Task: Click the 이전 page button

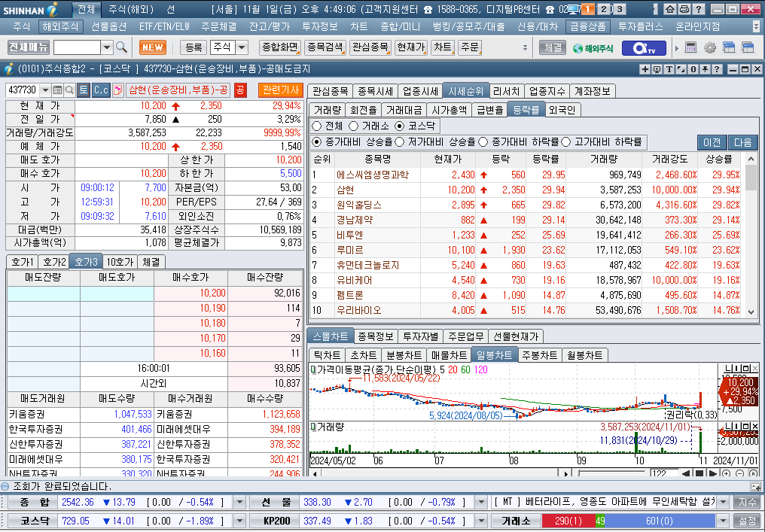Action: (712, 142)
